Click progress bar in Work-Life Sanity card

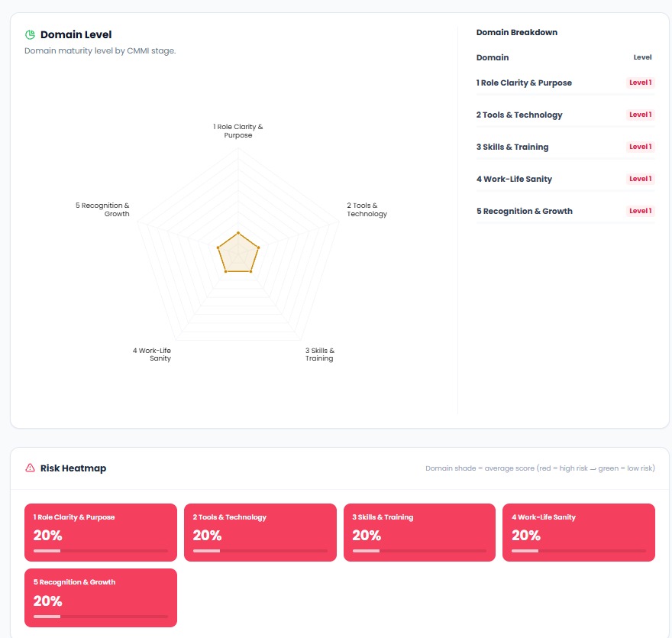click(x=579, y=551)
